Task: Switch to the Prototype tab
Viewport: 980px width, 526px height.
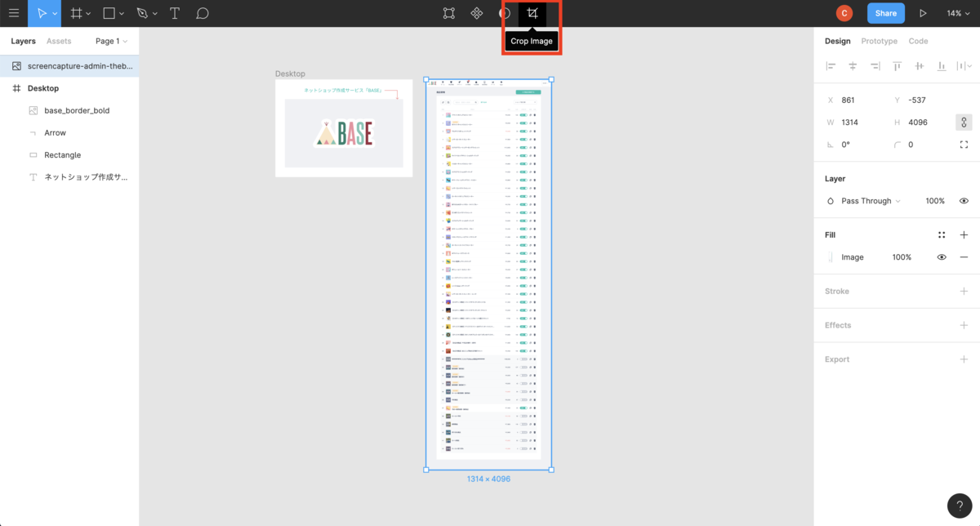Action: click(879, 41)
